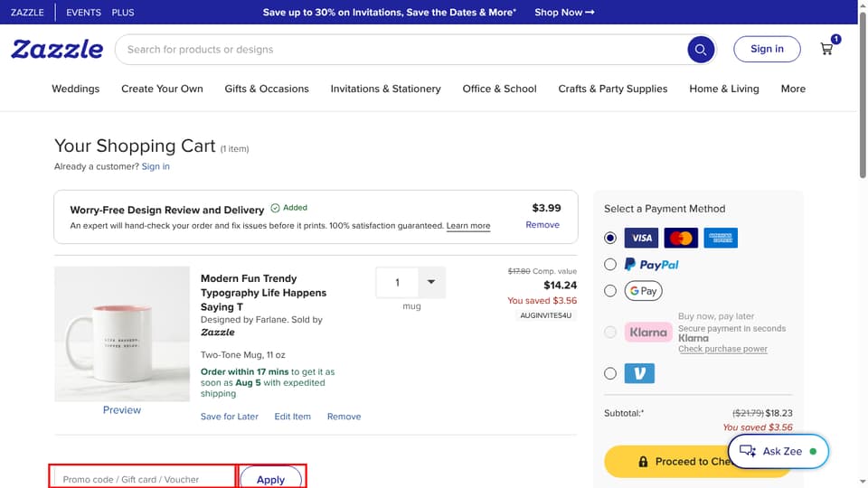Open Office & School menu
Screen dimensions: 868x488
coord(499,89)
